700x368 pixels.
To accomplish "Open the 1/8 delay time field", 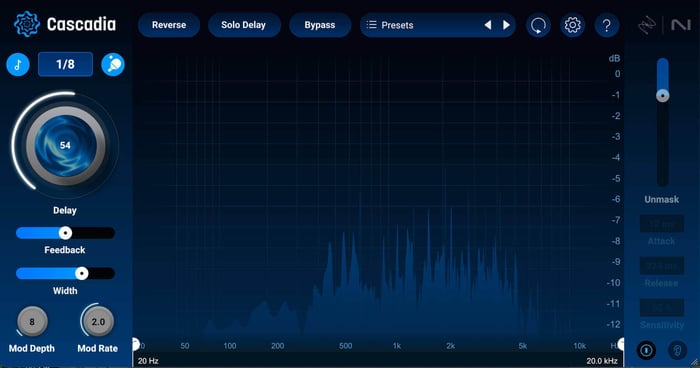I will pyautogui.click(x=66, y=64).
